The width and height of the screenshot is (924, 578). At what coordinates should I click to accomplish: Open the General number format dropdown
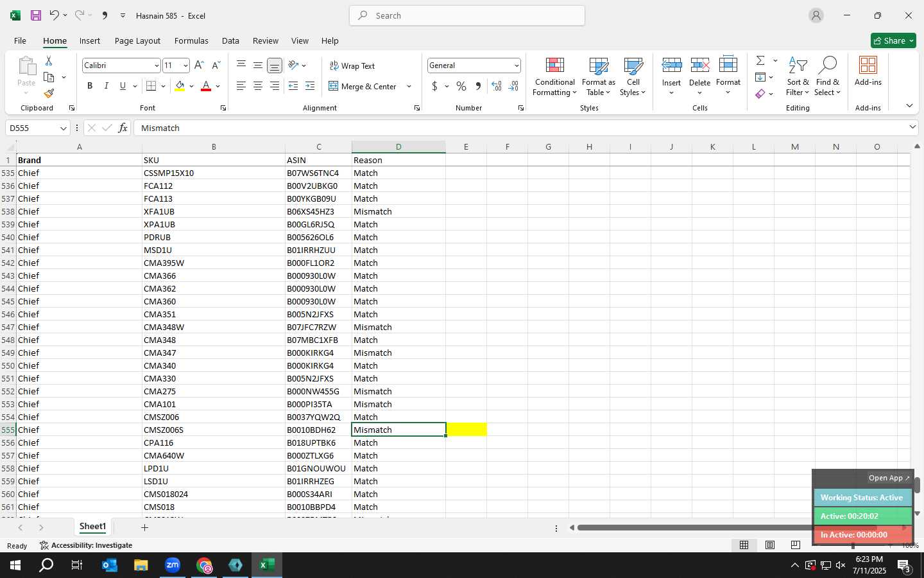(x=516, y=66)
